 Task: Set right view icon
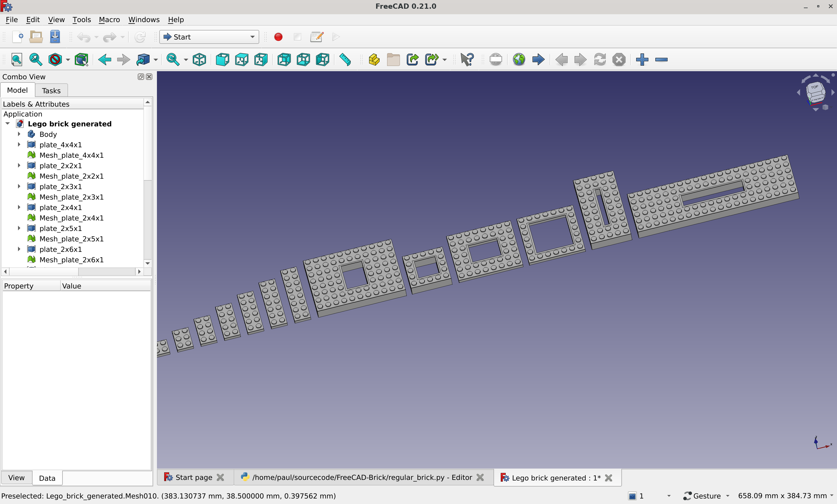click(261, 60)
